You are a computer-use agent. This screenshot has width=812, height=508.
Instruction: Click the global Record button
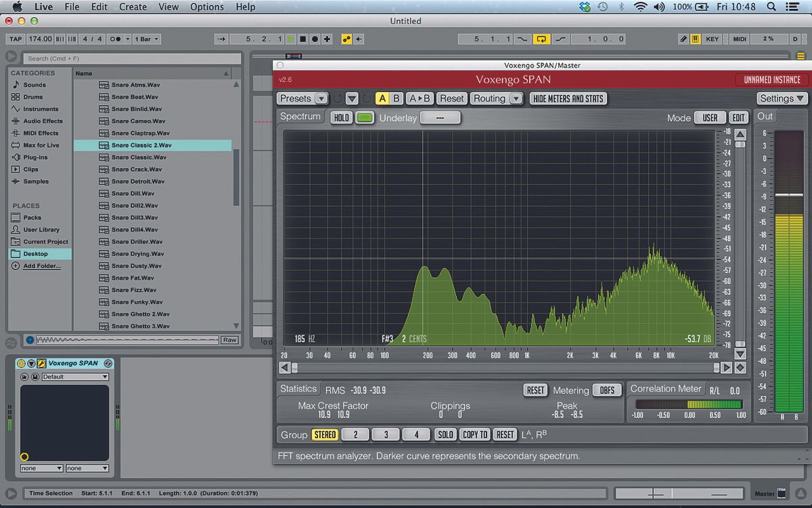pyautogui.click(x=313, y=39)
